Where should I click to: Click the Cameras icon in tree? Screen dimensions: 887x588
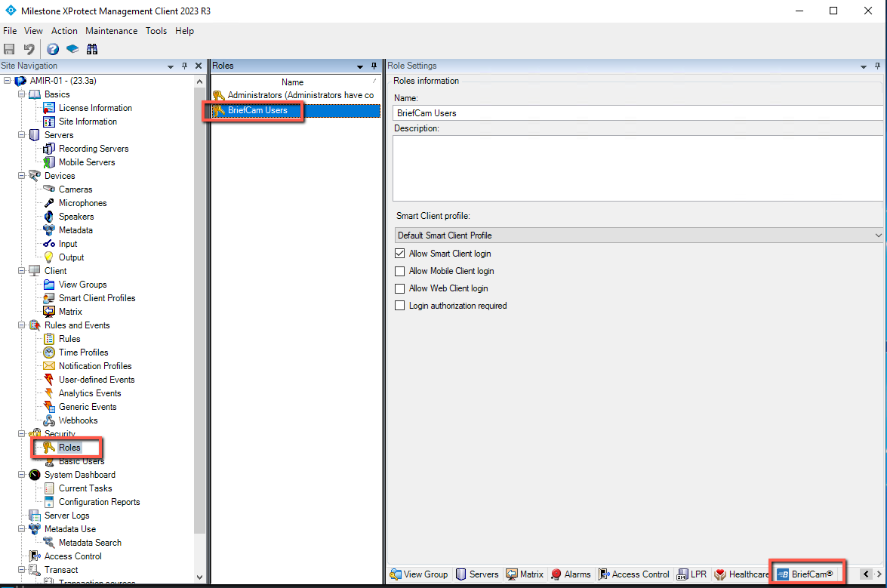pos(49,189)
